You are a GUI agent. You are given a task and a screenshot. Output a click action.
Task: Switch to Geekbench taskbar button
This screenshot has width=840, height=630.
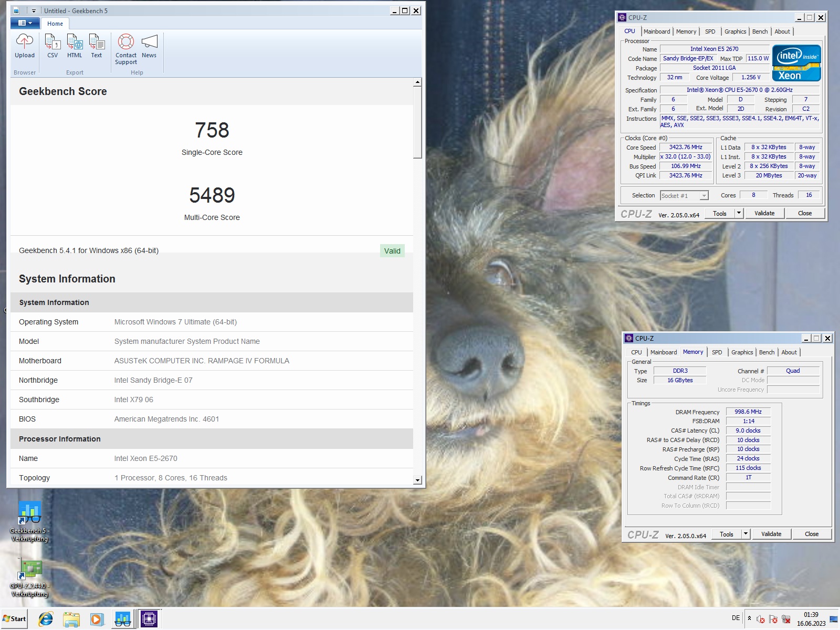pos(122,619)
